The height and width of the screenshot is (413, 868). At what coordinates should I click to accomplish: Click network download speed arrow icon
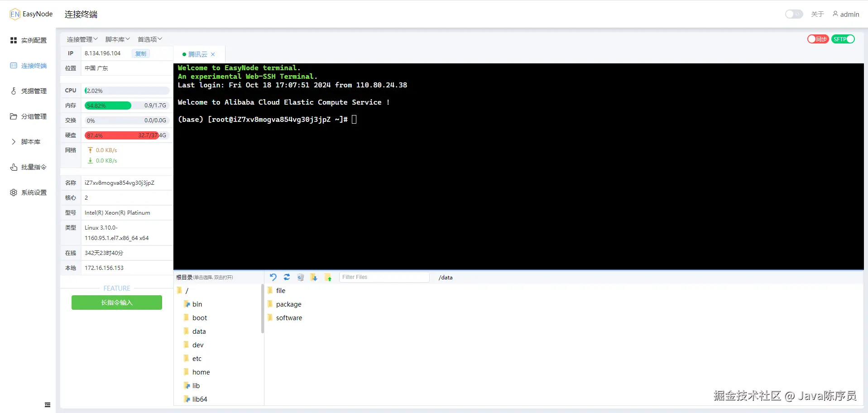pos(90,161)
